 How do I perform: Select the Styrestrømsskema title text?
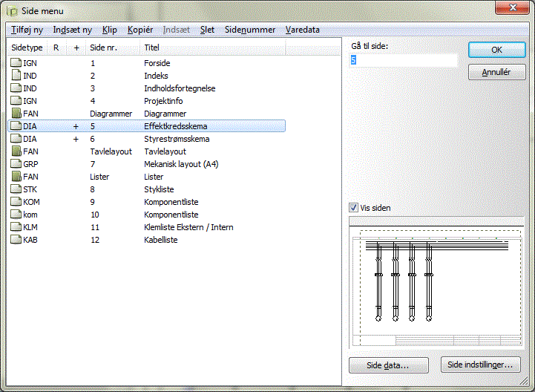(177, 139)
